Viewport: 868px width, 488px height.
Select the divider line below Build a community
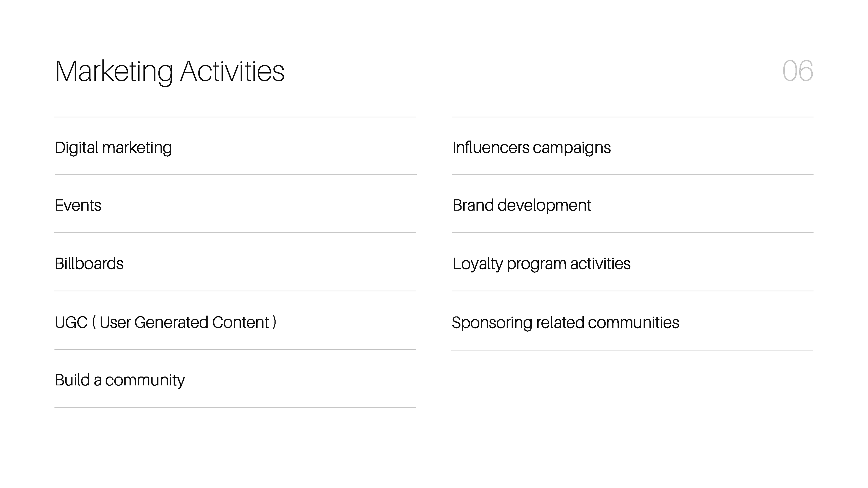pos(235,408)
